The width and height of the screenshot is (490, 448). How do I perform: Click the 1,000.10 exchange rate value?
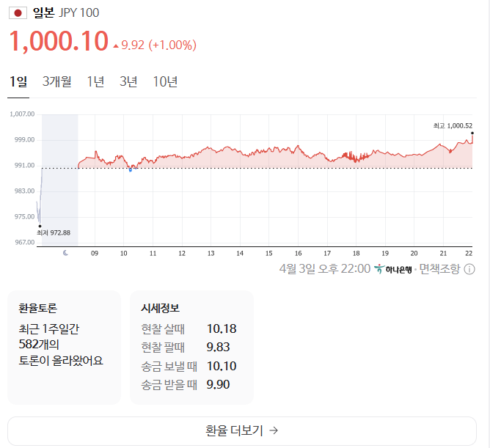coord(59,42)
